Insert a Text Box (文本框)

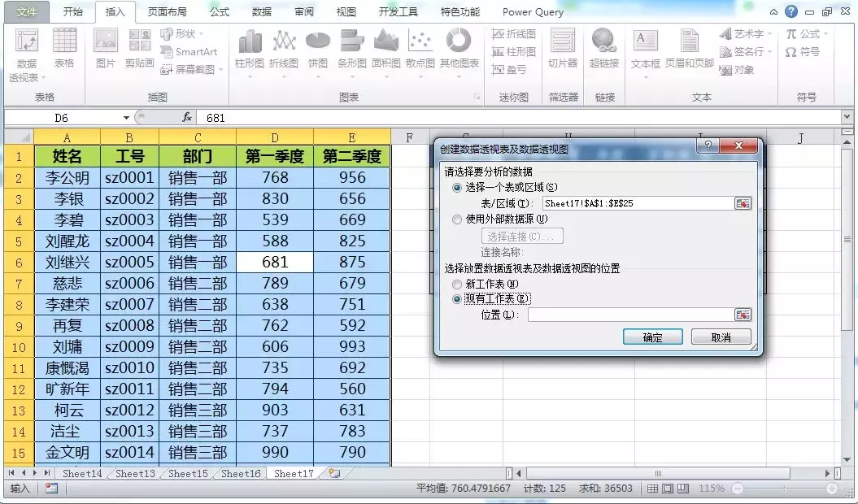point(645,54)
